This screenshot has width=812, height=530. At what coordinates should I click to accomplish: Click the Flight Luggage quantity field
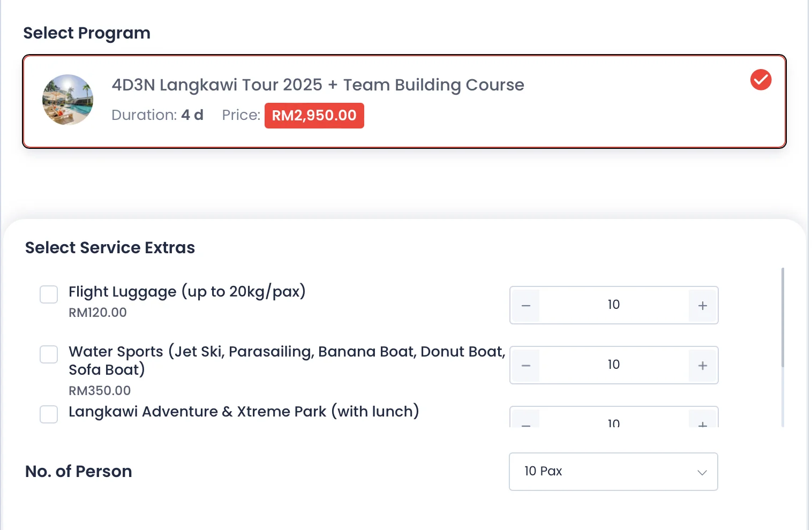tap(613, 305)
